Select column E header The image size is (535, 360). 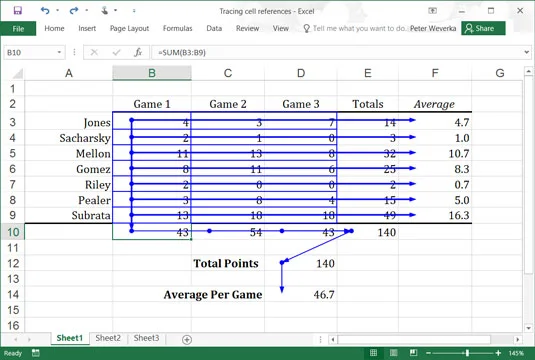[x=367, y=73]
